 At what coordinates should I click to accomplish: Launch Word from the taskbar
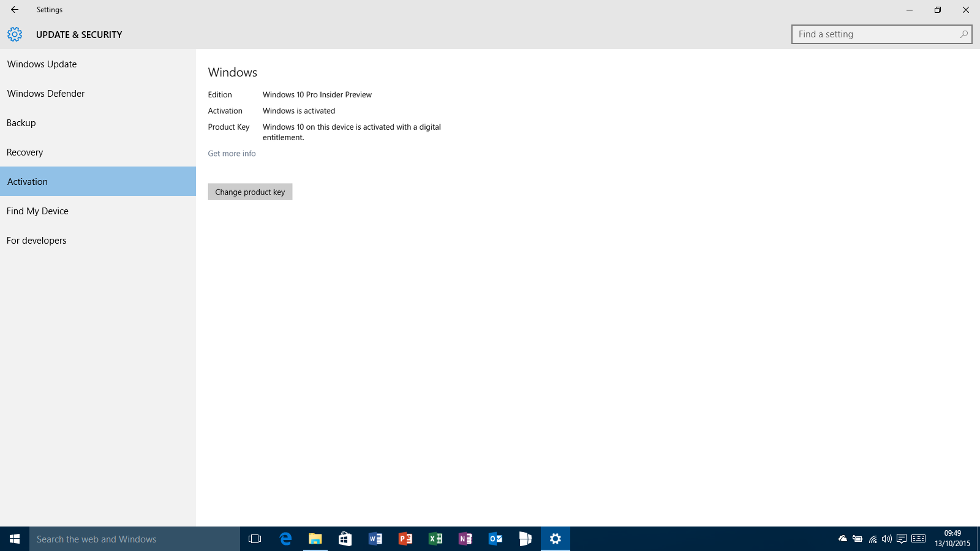coord(375,539)
